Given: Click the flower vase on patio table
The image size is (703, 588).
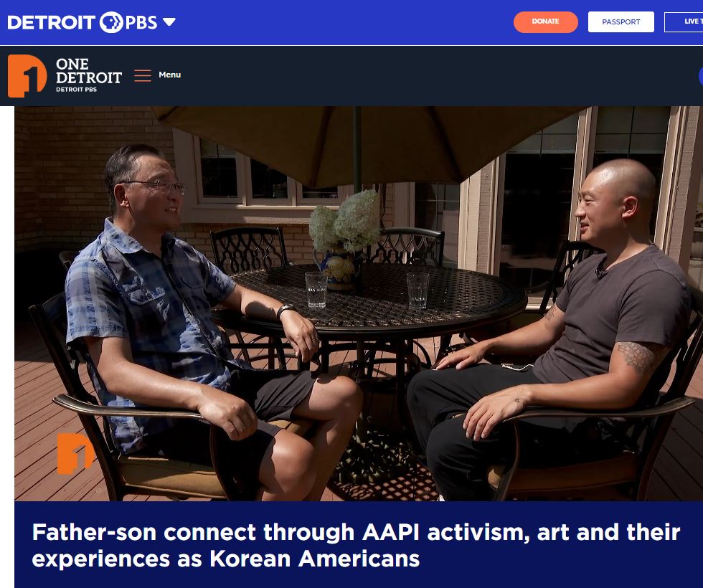Looking at the screenshot, I should coord(343,241).
